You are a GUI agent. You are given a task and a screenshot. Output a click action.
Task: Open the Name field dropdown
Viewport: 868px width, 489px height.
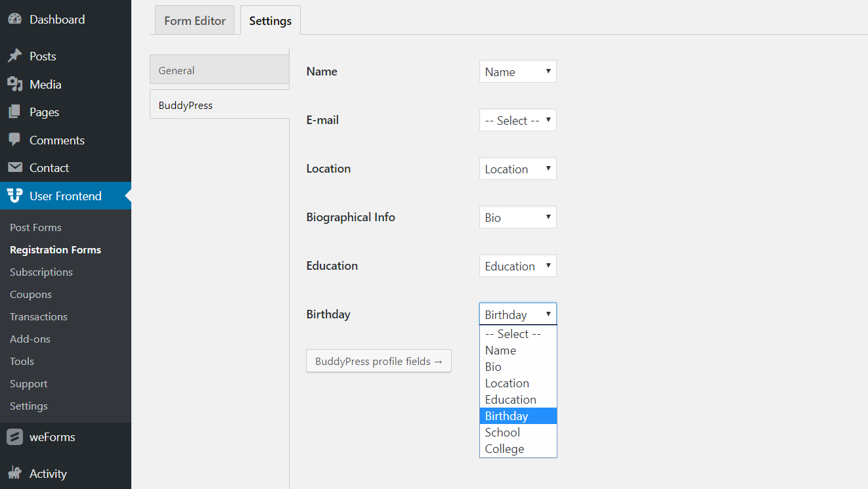coord(517,72)
